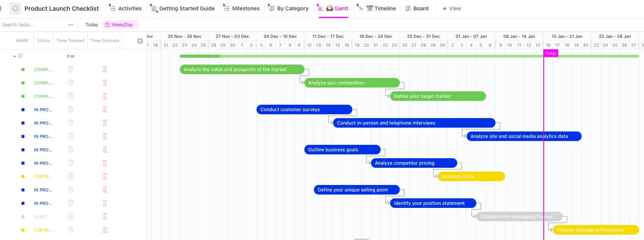
Task: Click the yellow Estimate costs Gantt bar
Action: 471,177
